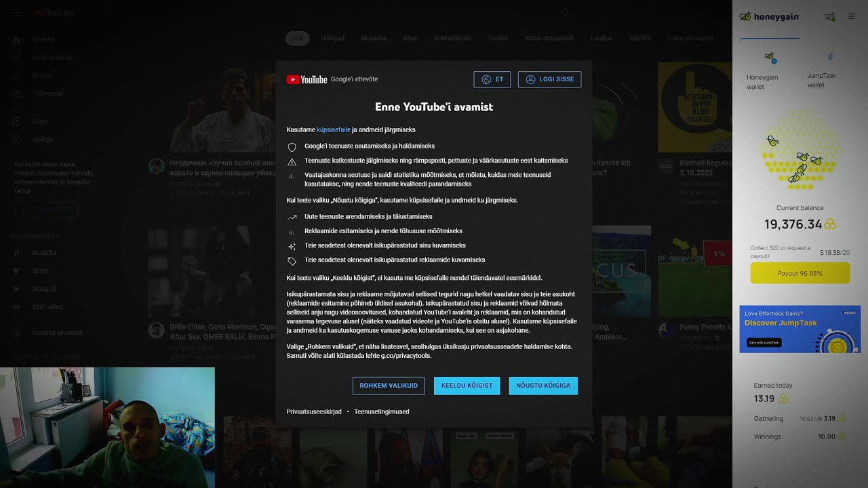Screen dimensions: 868x488
Task: Select the Käsitöö filter chip
Action: (x=640, y=38)
